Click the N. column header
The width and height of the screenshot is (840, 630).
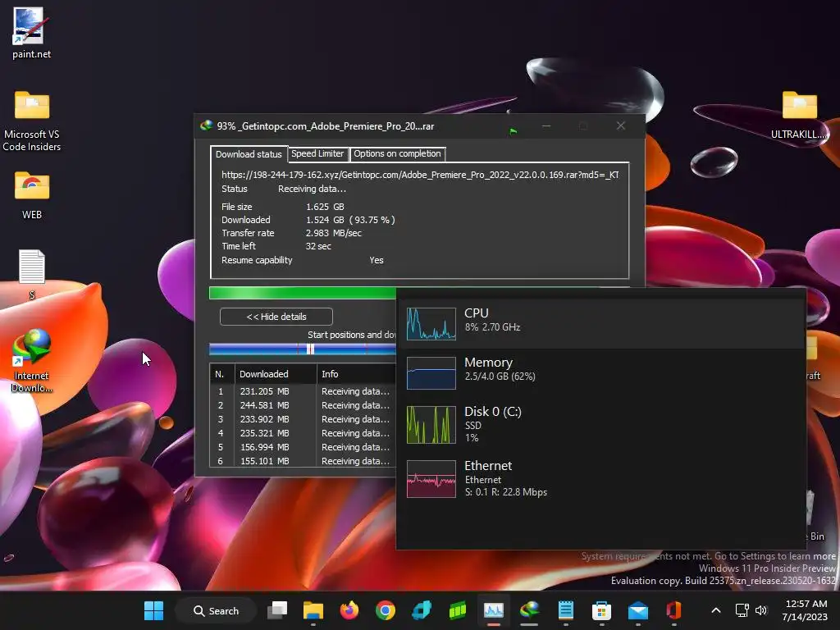222,374
